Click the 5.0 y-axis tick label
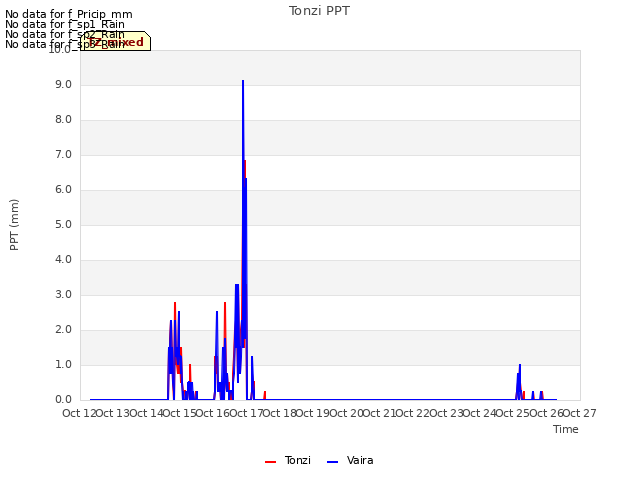The width and height of the screenshot is (640, 480). (63, 224)
